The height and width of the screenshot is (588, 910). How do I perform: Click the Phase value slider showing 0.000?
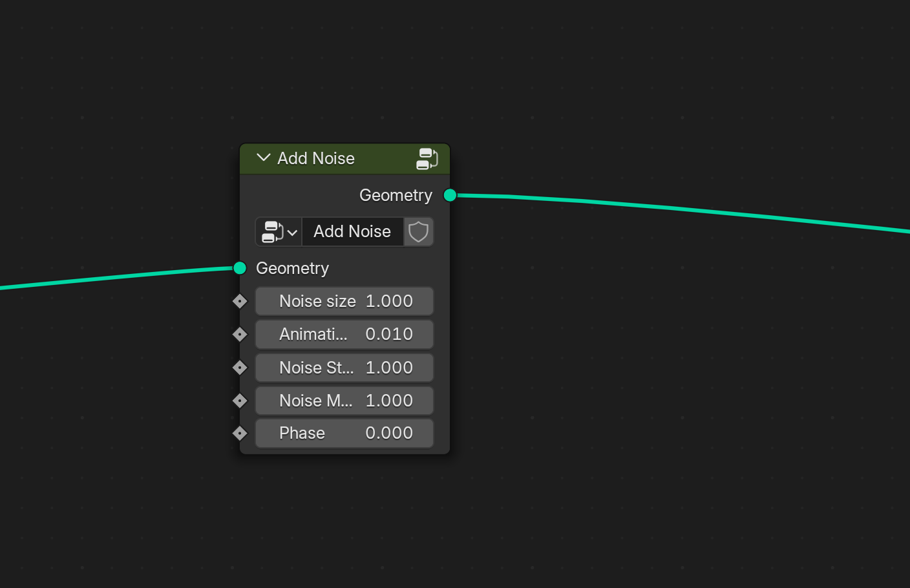(344, 433)
